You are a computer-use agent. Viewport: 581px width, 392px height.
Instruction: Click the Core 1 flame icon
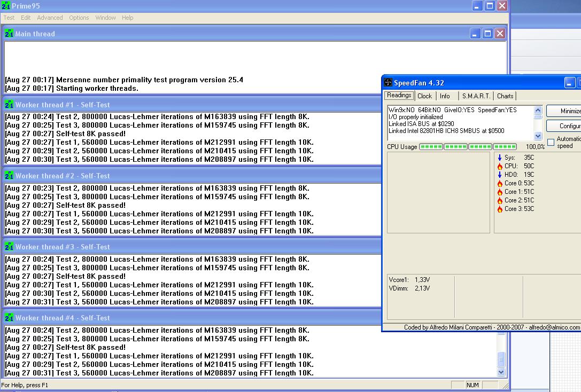pos(499,192)
